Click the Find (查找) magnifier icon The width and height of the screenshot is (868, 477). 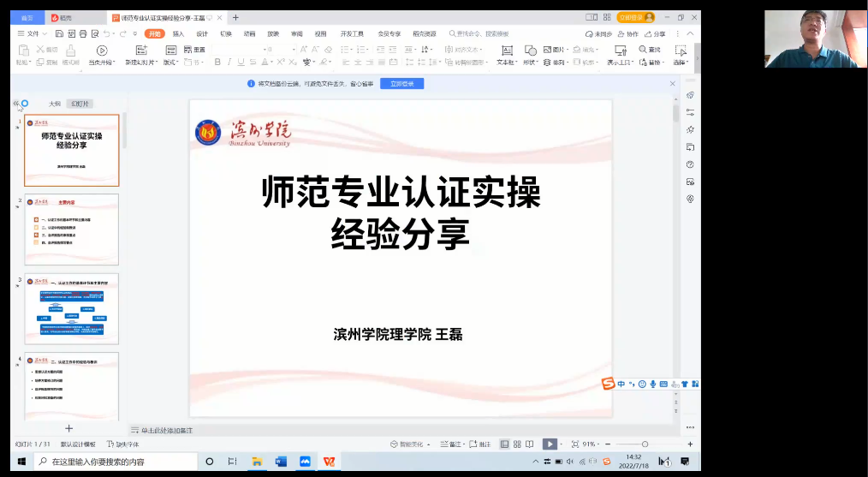pyautogui.click(x=643, y=50)
